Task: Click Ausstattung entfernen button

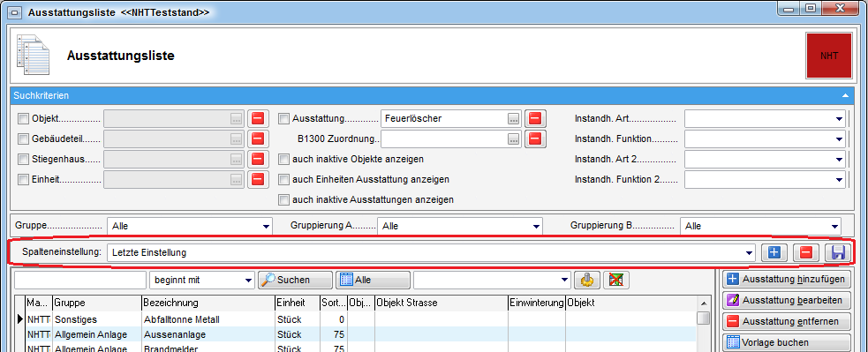Action: tap(787, 321)
